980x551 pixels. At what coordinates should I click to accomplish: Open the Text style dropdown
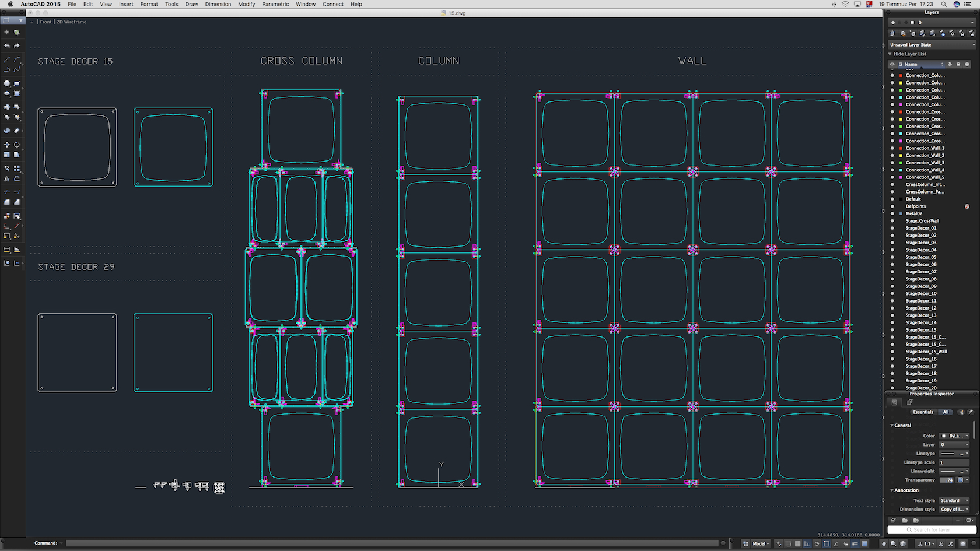954,500
